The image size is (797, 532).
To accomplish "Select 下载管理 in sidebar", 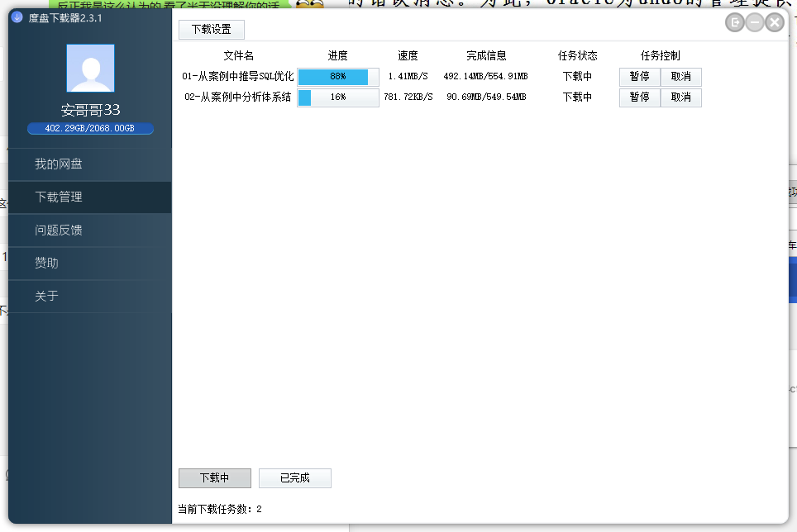I will [x=90, y=197].
